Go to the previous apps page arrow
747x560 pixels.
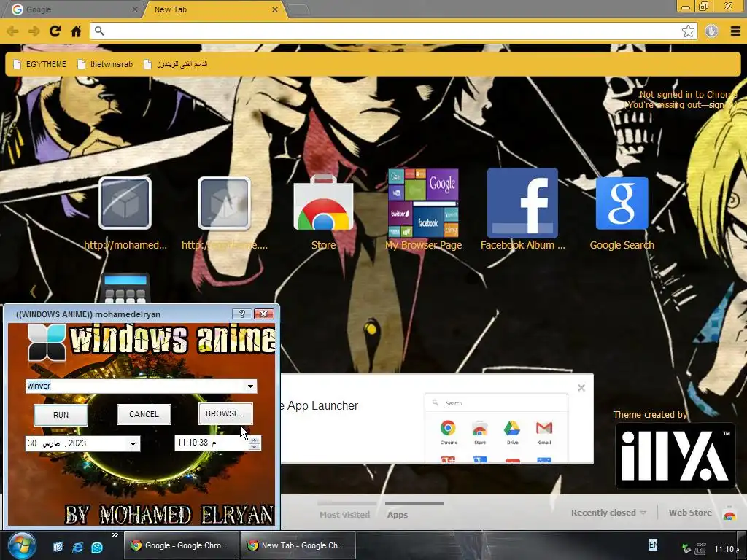click(33, 292)
